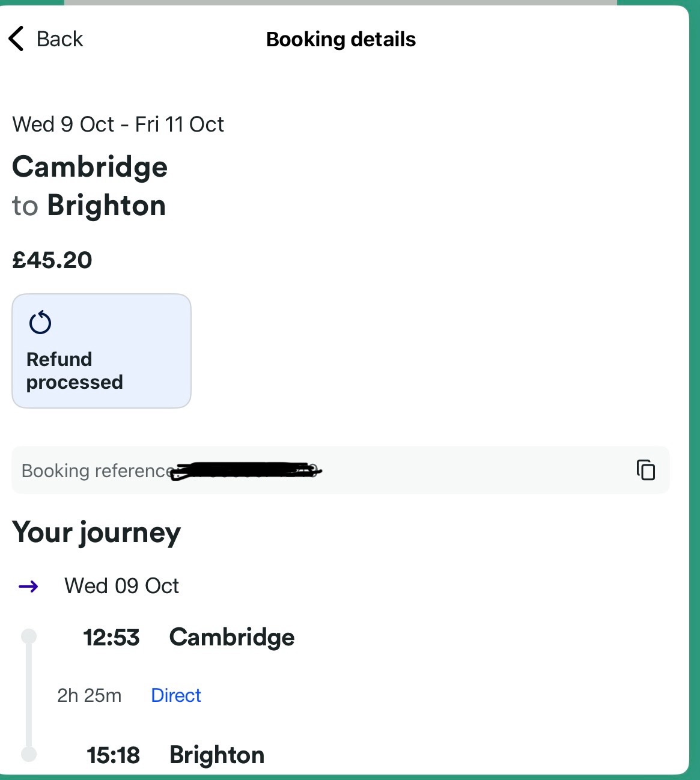Viewport: 700px width, 780px height.
Task: Copy the booking reference with copy icon
Action: pyautogui.click(x=646, y=470)
